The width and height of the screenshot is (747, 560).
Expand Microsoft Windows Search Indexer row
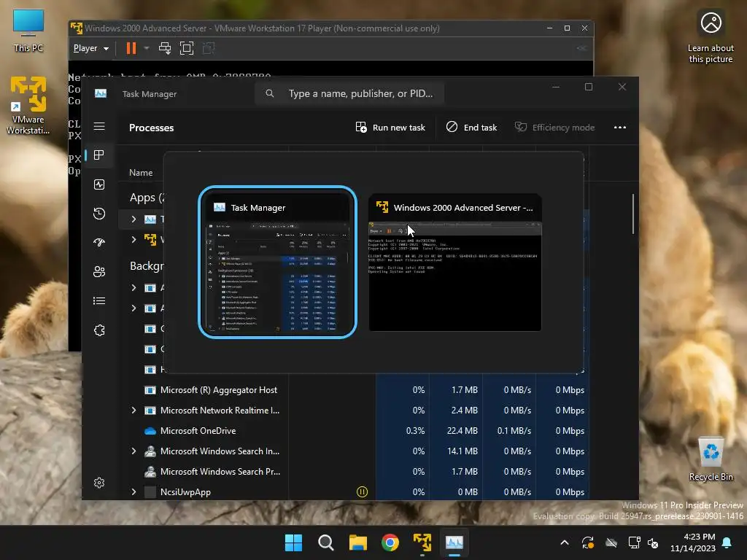click(x=134, y=451)
